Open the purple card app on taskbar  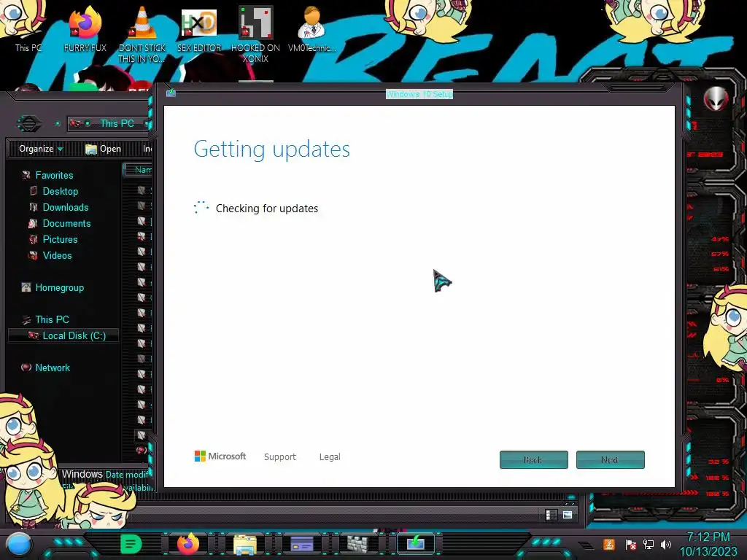301,544
